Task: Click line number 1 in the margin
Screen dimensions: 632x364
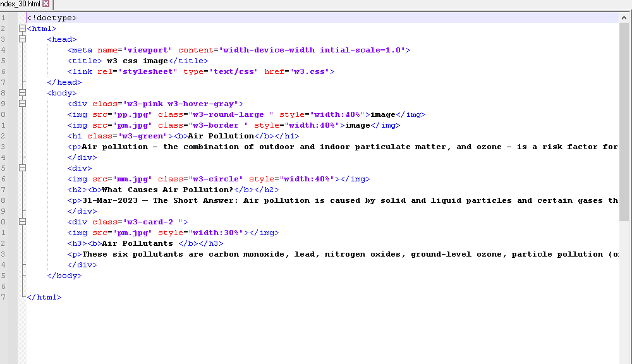Action: point(4,18)
